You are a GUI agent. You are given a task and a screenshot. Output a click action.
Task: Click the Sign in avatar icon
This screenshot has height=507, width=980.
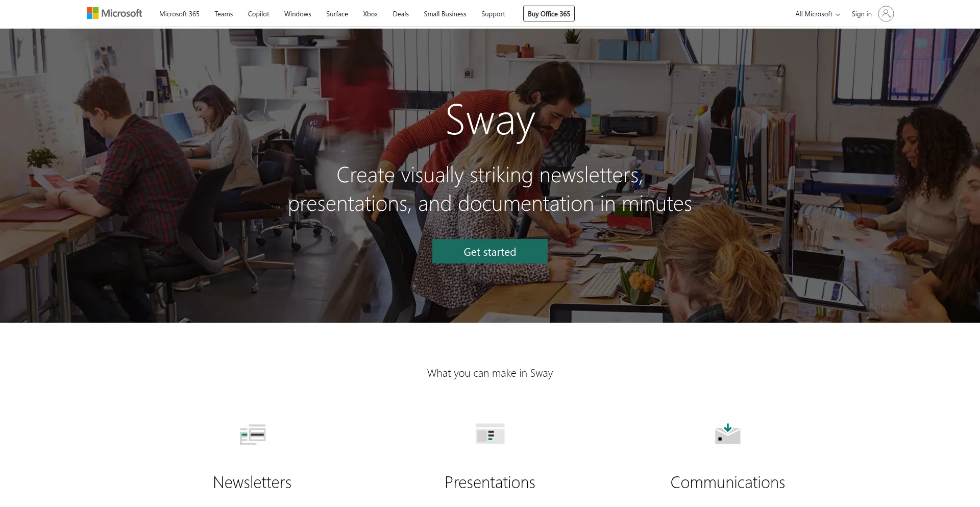coord(886,14)
